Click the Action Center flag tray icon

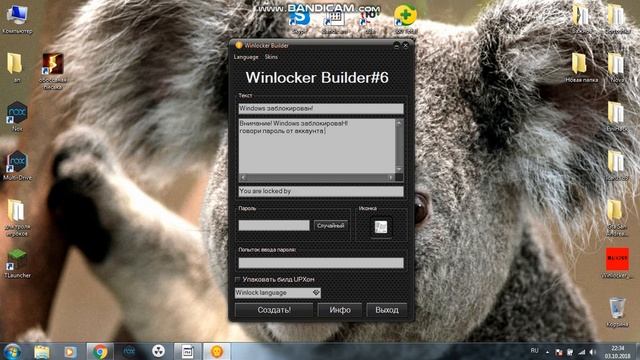559,351
